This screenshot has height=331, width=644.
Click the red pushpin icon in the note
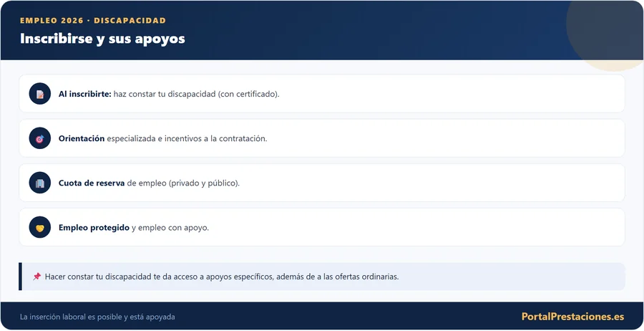point(37,277)
